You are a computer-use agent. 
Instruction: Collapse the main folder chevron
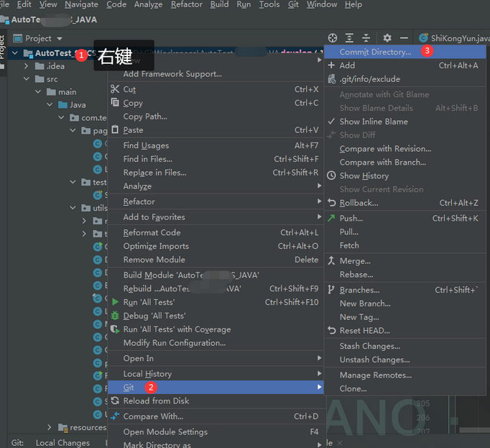coord(38,91)
